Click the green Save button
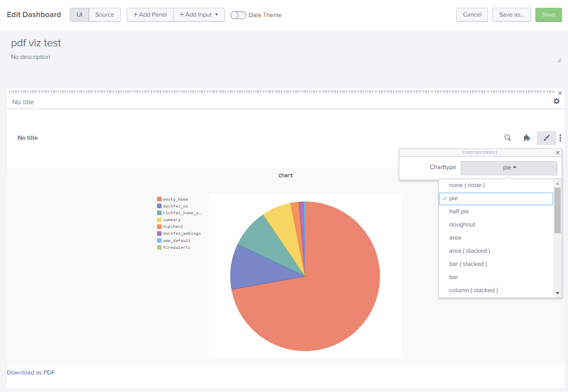This screenshot has height=392, width=568. [x=548, y=15]
